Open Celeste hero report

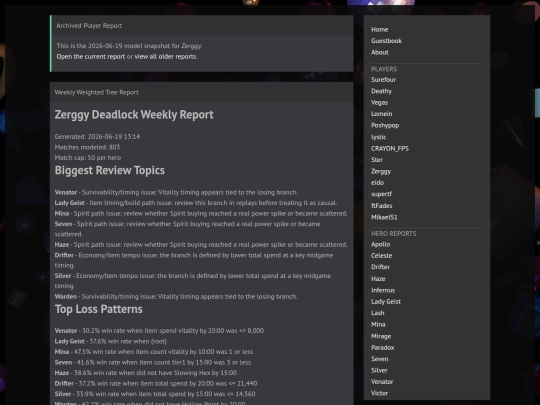tap(382, 256)
